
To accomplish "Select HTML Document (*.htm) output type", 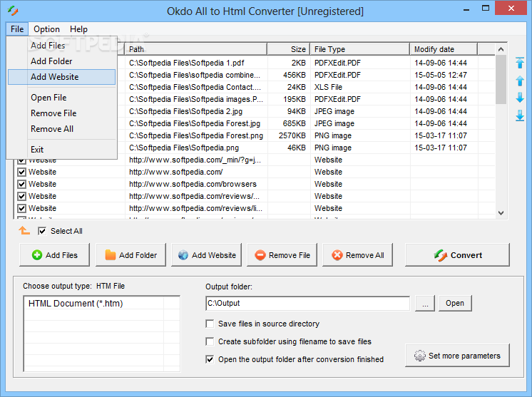I will [94, 304].
